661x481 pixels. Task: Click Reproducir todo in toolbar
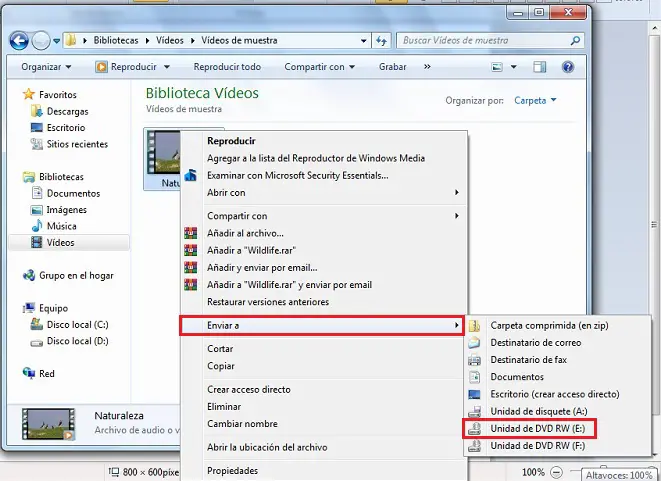pyautogui.click(x=227, y=67)
